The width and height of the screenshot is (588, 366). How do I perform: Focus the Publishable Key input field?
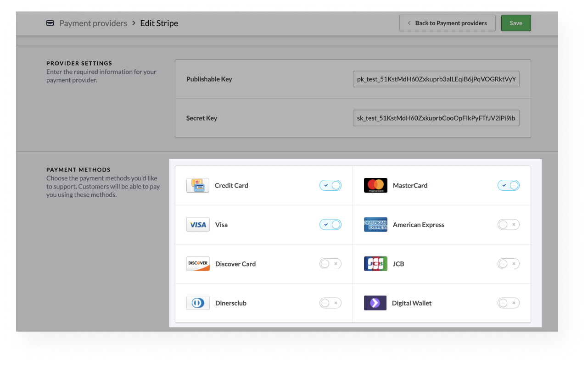click(x=436, y=79)
